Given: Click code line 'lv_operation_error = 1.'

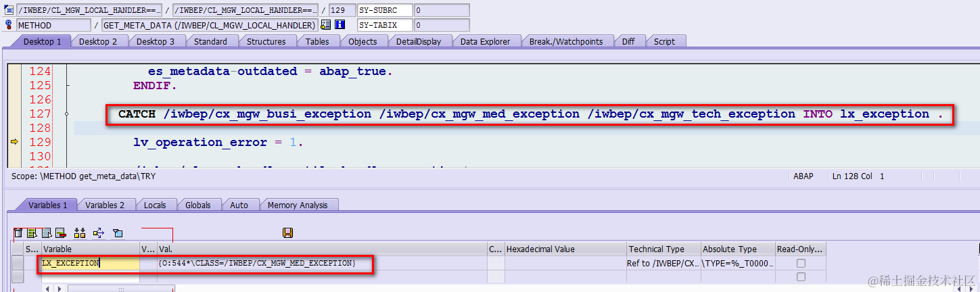Looking at the screenshot, I should click(x=218, y=143).
